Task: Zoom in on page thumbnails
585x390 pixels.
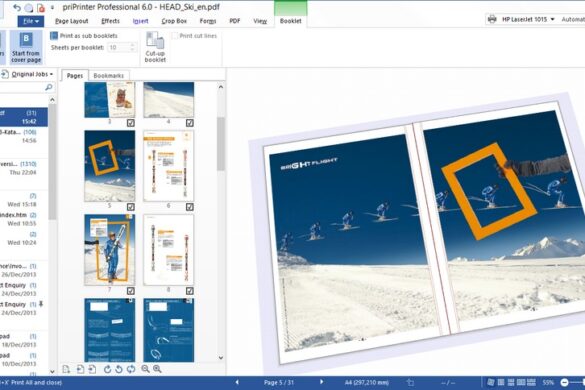Action: click(157, 369)
